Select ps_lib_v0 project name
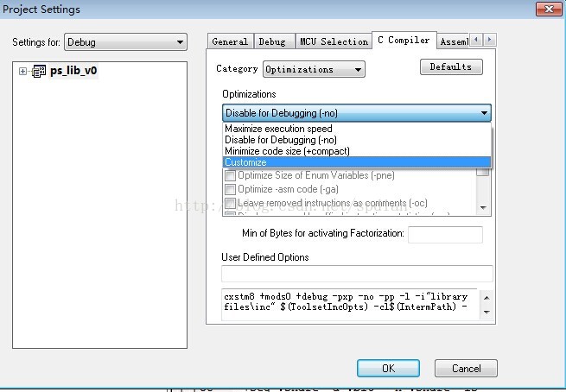Viewport: 566px width, 392px height. (73, 70)
